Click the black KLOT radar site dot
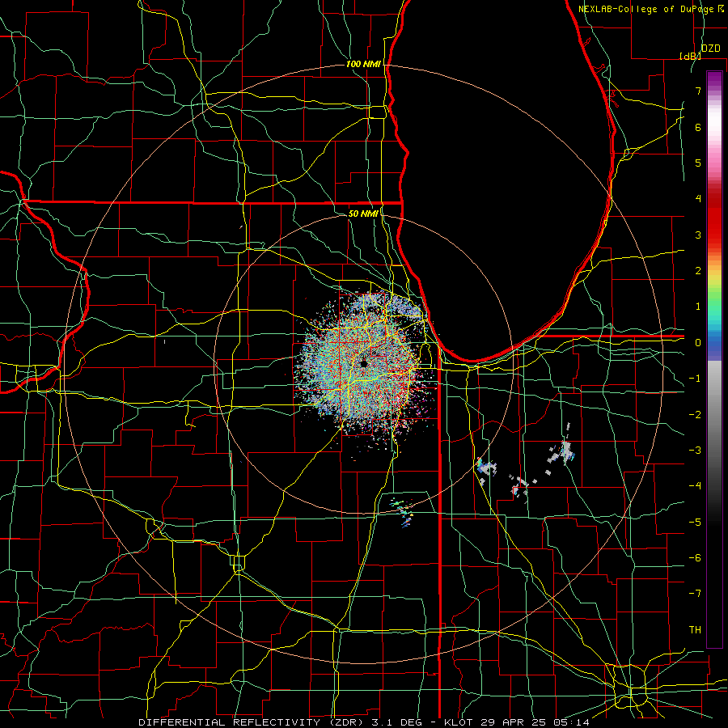Screen dimensions: 728x728 (x=364, y=363)
